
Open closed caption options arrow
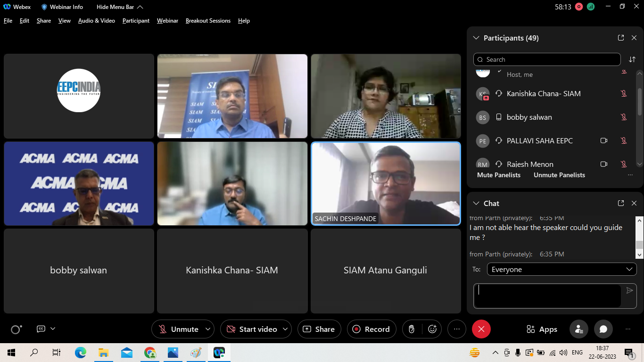point(53,329)
